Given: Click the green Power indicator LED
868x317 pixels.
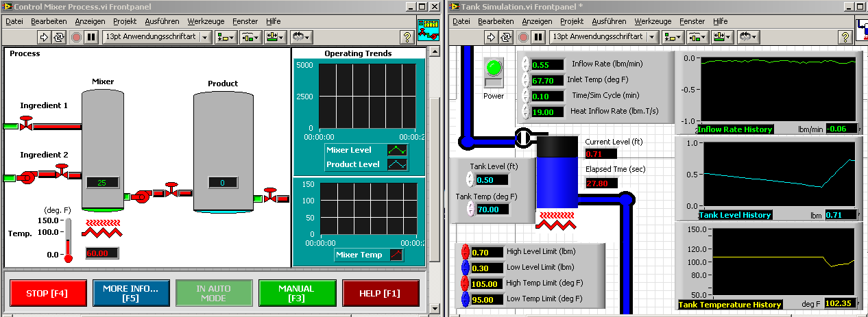Looking at the screenshot, I should click(x=494, y=67).
